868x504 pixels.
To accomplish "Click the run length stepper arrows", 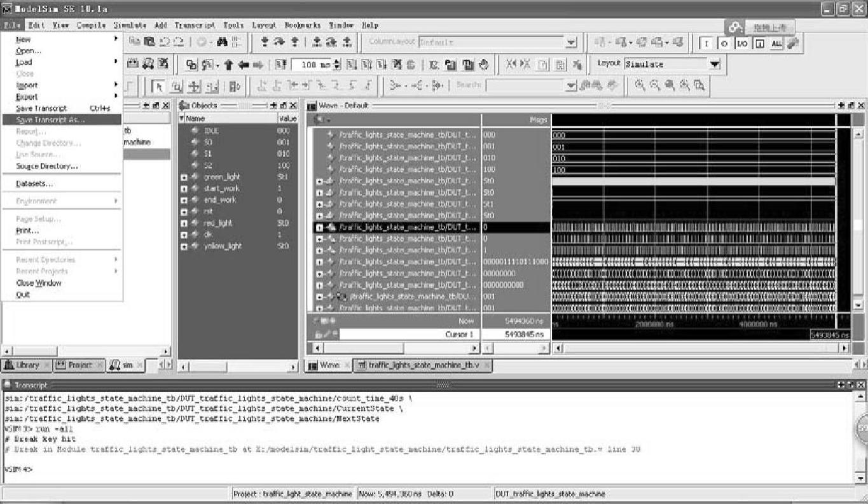I will coord(337,65).
